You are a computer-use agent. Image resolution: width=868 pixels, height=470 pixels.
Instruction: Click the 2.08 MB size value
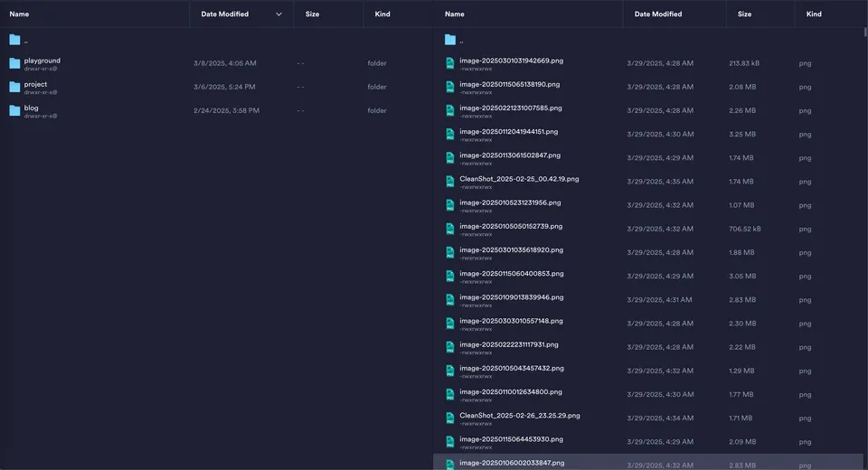[742, 87]
